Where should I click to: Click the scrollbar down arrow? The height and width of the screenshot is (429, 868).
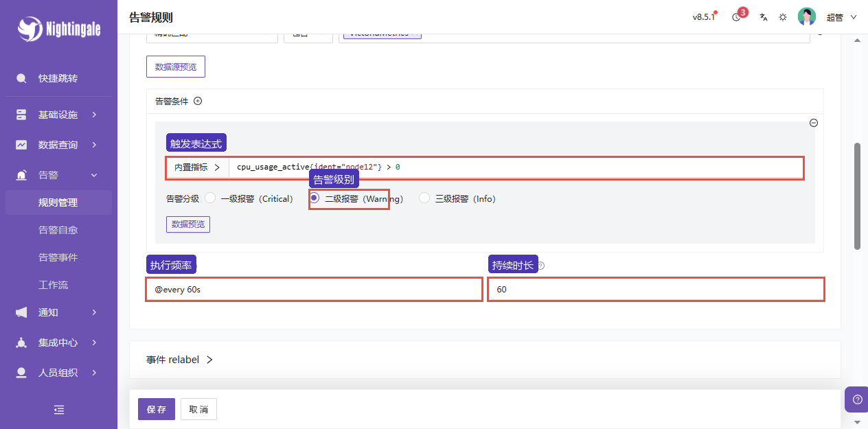[857, 421]
